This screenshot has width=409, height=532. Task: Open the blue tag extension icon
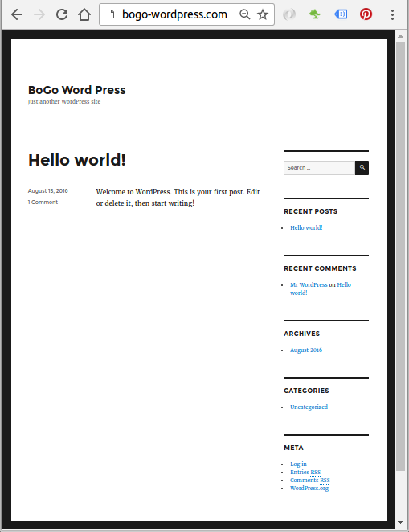[341, 14]
